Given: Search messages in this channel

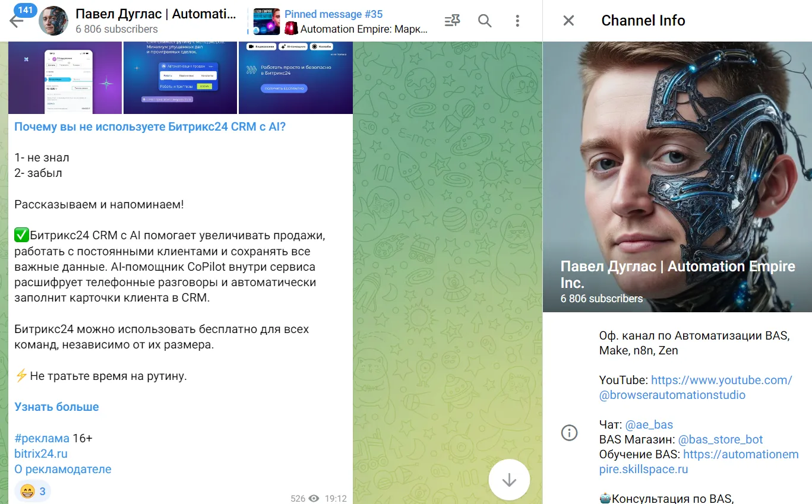Looking at the screenshot, I should (x=485, y=21).
